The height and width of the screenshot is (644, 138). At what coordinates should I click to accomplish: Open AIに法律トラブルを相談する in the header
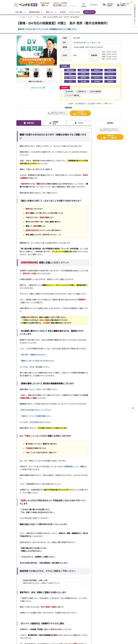pos(123,5)
